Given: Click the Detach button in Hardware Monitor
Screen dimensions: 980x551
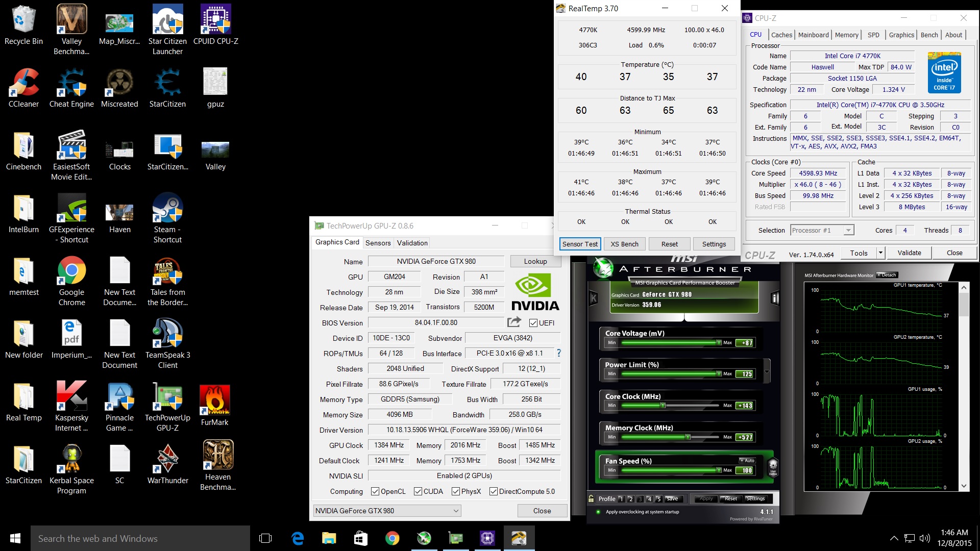Looking at the screenshot, I should (887, 275).
